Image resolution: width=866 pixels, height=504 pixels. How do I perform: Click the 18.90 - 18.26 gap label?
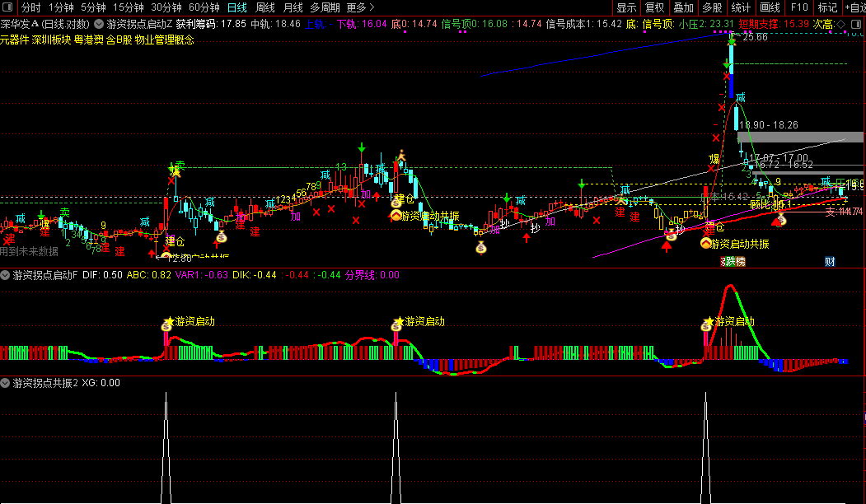point(769,125)
